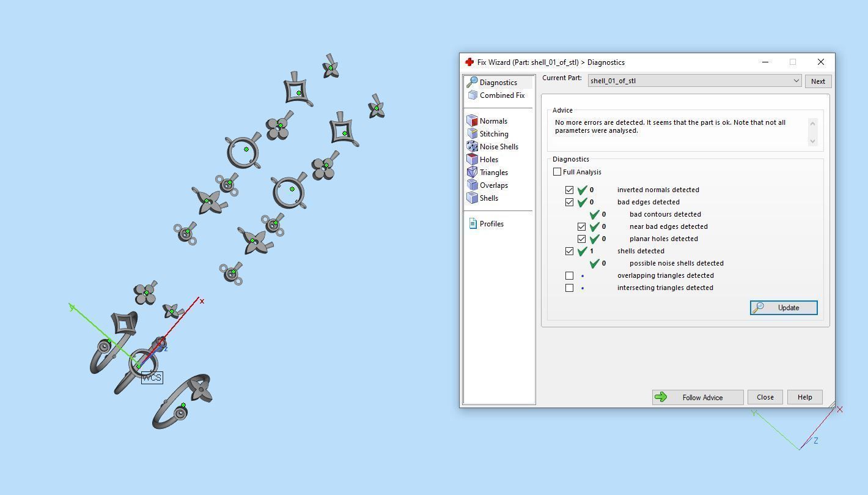Viewport: 868px width, 495px height.
Task: Click the Next part button
Action: click(x=818, y=81)
